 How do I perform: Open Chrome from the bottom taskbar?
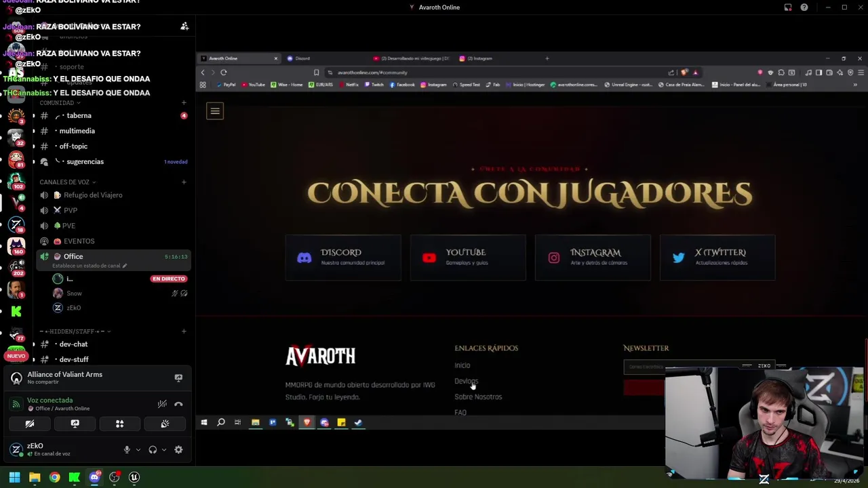pos(54,477)
